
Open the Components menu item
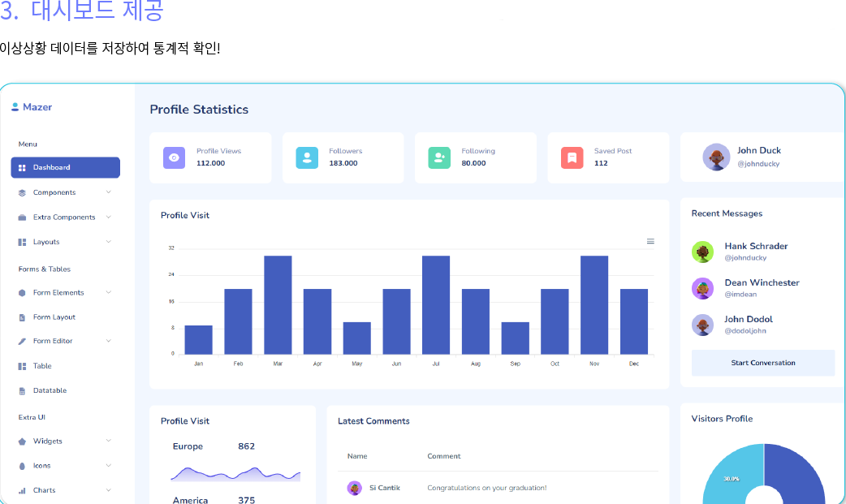point(65,192)
